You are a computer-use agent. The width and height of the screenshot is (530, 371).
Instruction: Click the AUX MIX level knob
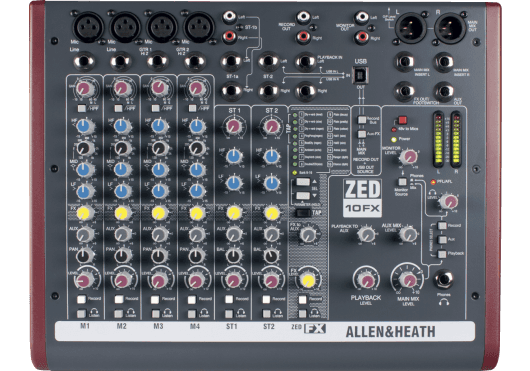coord(409,234)
